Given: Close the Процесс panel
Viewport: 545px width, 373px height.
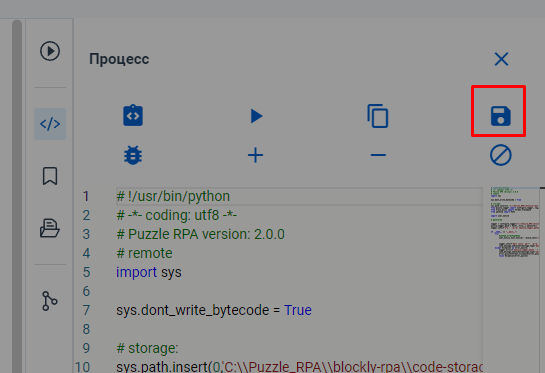Looking at the screenshot, I should coord(501,59).
